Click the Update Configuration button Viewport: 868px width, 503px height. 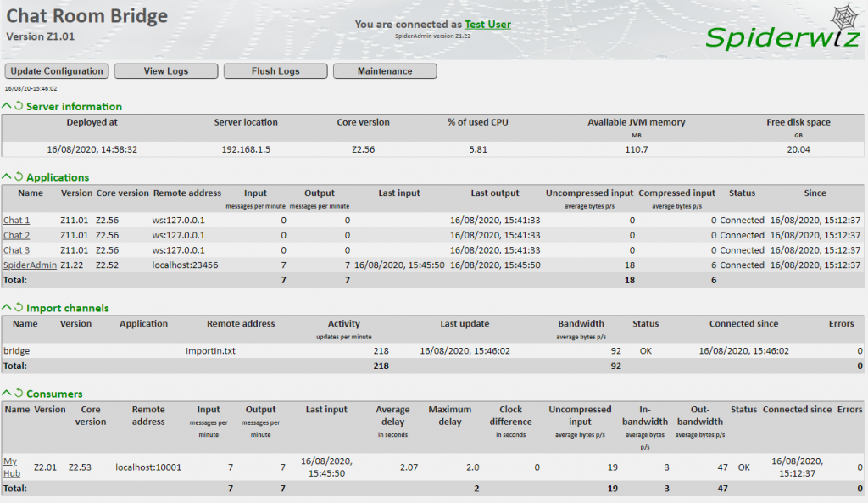point(57,71)
